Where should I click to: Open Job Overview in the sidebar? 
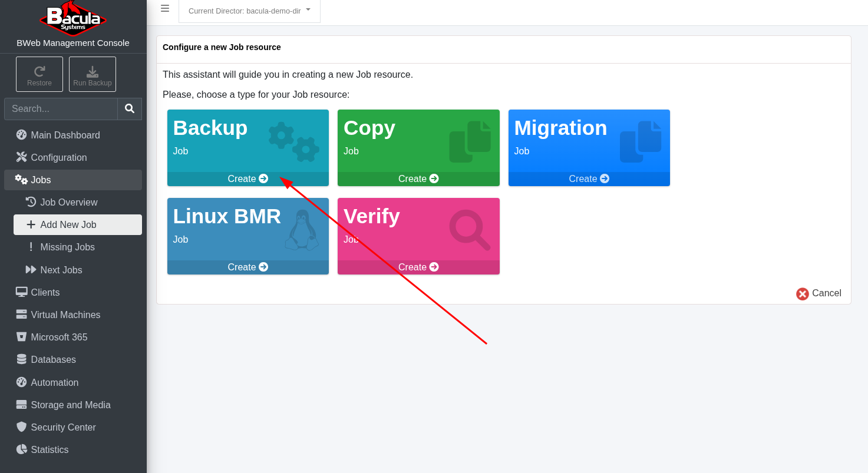click(x=68, y=203)
